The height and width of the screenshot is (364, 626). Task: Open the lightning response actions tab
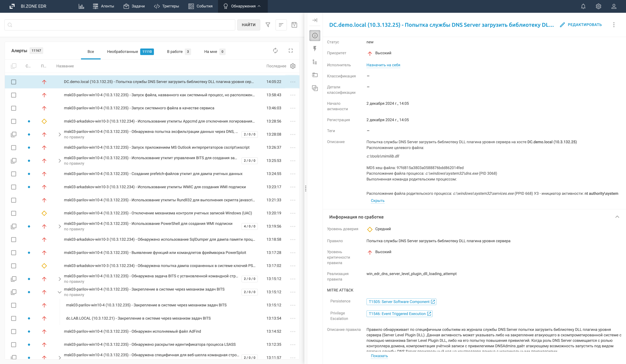coord(315,49)
